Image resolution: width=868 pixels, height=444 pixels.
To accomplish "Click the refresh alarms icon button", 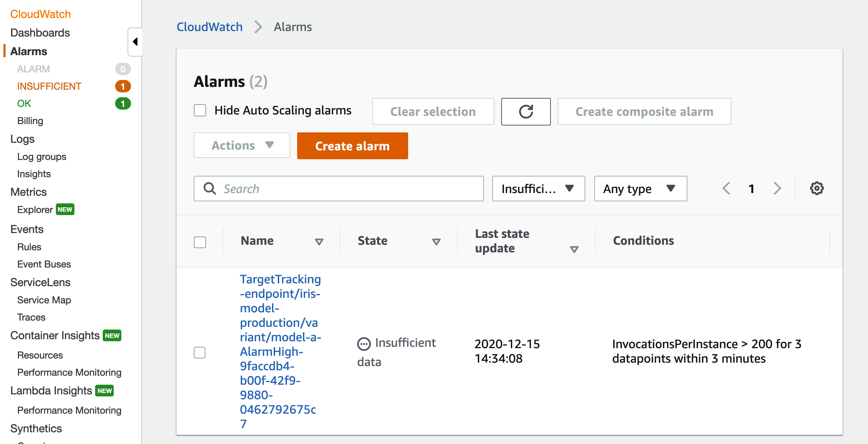I will pos(525,112).
